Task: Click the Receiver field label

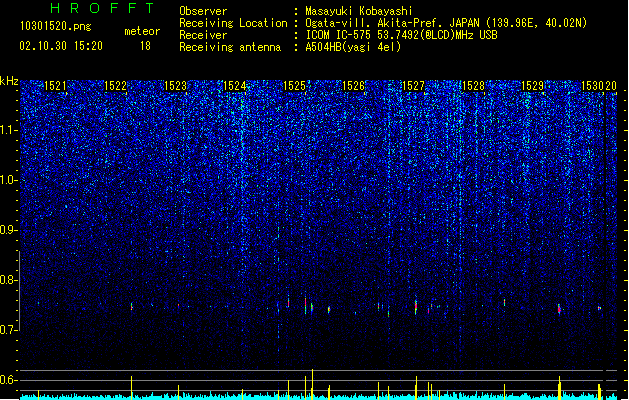Action: (x=203, y=35)
